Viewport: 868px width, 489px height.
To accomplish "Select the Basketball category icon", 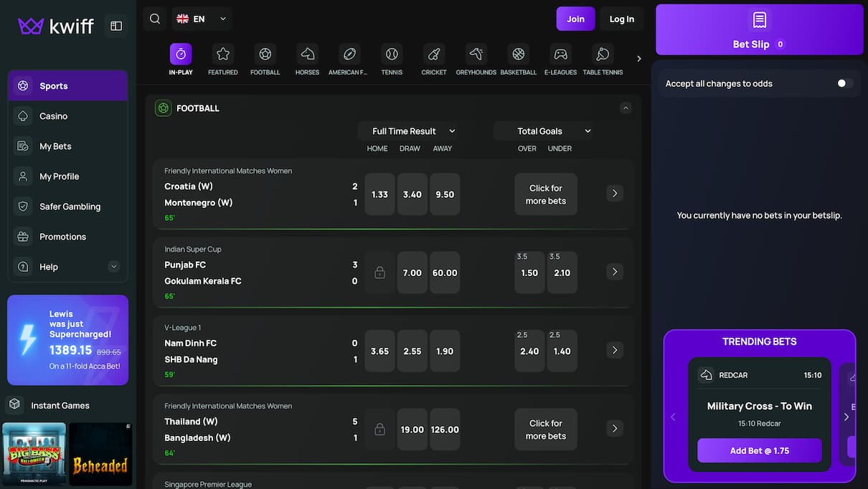I will 518,53.
